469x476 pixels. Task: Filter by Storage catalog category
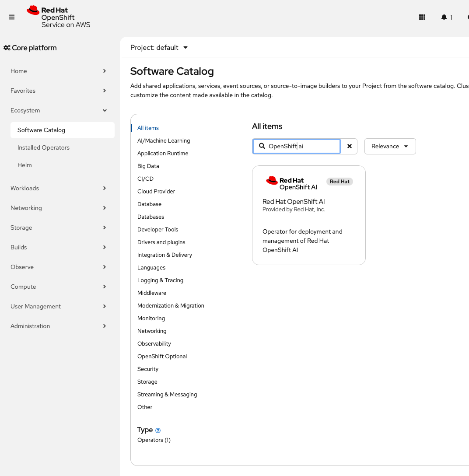point(147,382)
